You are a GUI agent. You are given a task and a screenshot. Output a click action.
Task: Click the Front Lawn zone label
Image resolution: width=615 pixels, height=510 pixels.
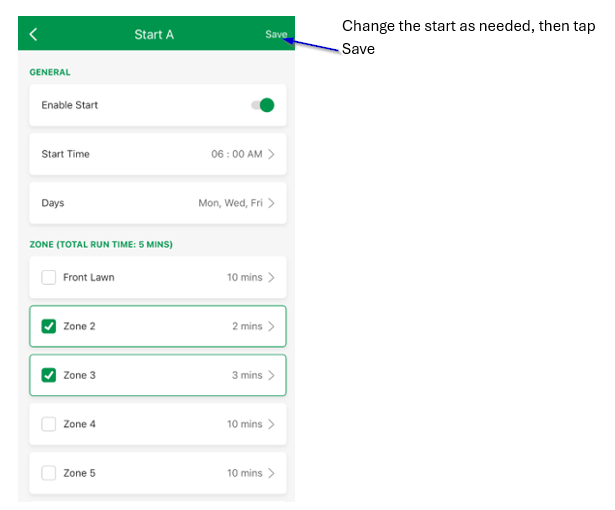coord(89,277)
